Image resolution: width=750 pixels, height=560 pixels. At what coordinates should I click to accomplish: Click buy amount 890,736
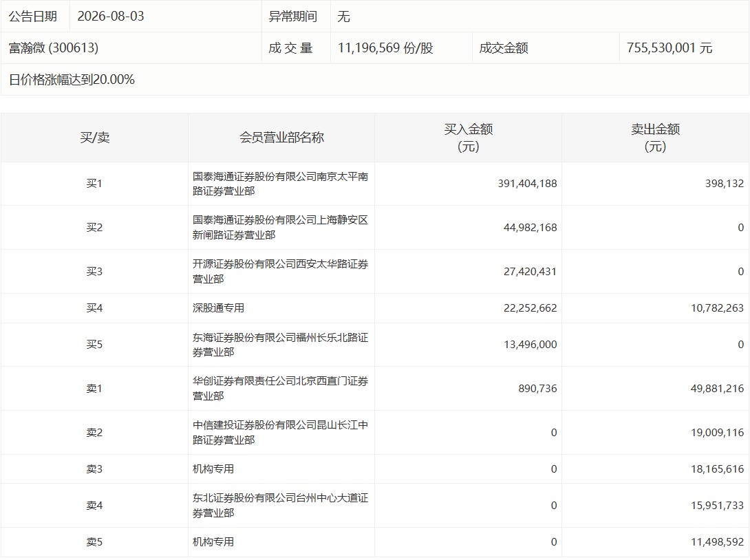click(537, 389)
